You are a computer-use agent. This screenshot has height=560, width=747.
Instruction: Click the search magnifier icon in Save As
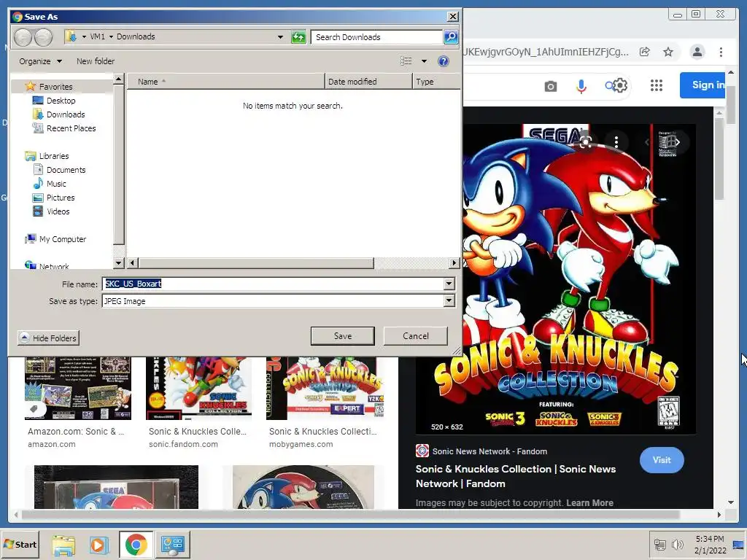(451, 36)
